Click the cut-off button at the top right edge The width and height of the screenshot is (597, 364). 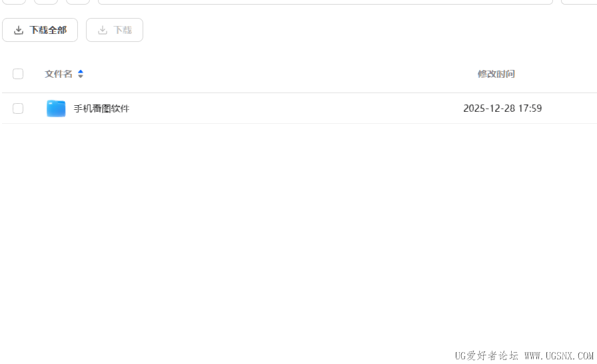coord(579,2)
